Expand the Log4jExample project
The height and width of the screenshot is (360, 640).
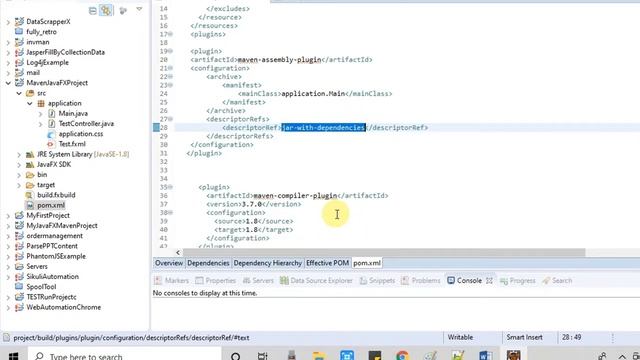[x=8, y=62]
